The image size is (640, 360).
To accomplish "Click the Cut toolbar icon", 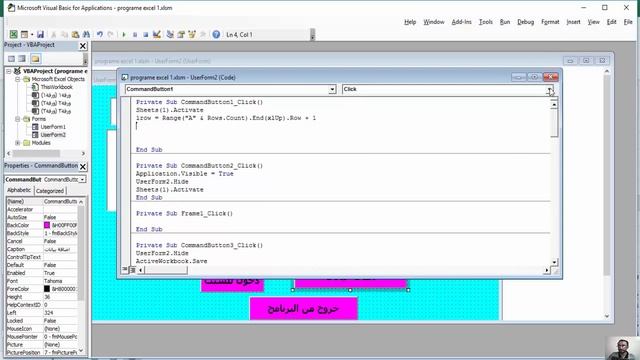I will pyautogui.click(x=53, y=35).
